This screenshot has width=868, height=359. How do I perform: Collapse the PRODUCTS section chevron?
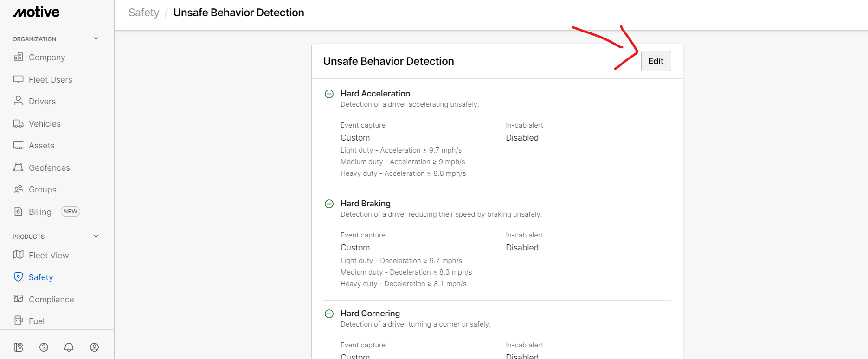[x=96, y=236]
